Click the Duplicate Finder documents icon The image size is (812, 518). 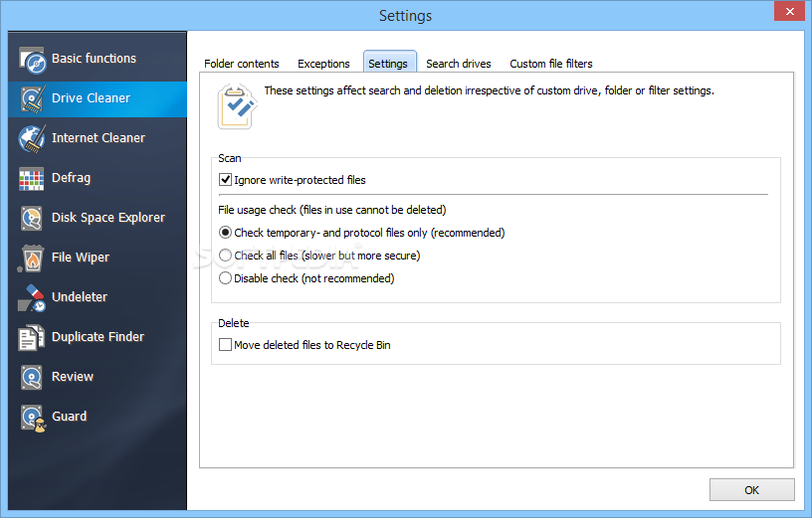[x=31, y=338]
